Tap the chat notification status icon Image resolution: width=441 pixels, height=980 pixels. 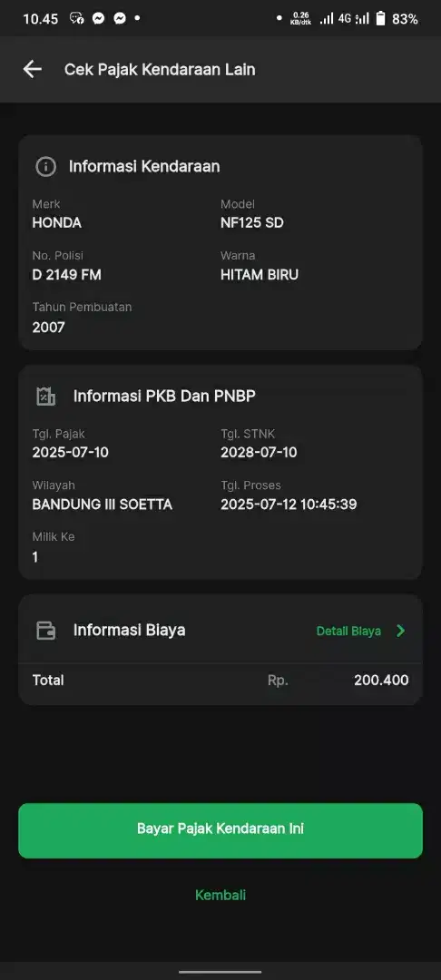coord(77,19)
